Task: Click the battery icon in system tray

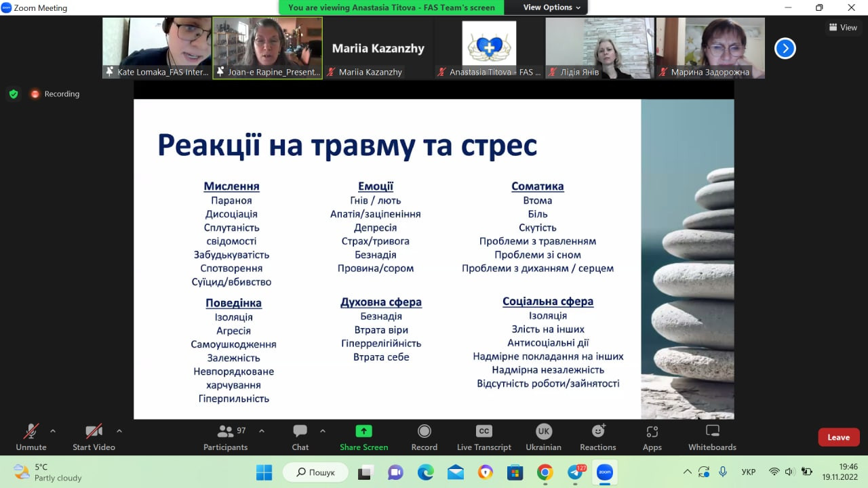Action: point(807,472)
